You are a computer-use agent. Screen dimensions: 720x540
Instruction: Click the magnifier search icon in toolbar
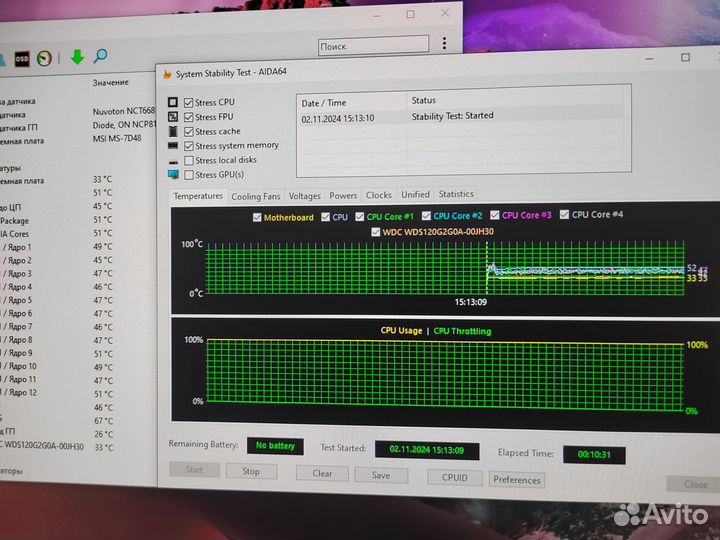coord(101,56)
